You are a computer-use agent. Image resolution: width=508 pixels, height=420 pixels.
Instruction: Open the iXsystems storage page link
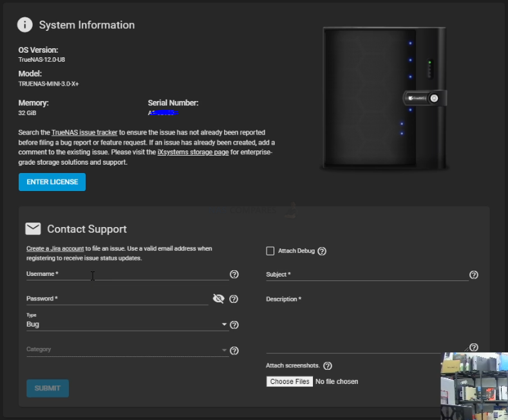pyautogui.click(x=193, y=152)
